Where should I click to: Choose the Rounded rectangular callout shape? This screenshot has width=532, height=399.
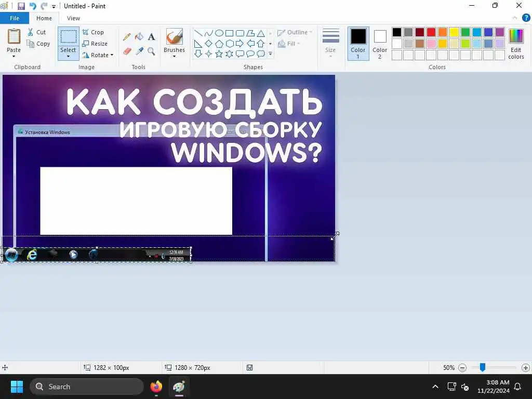pyautogui.click(x=240, y=54)
